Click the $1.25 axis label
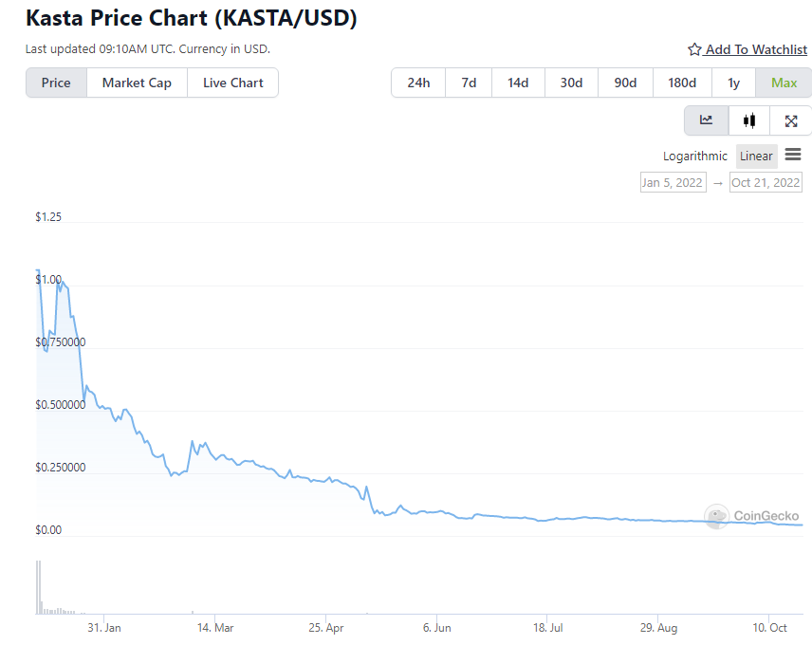This screenshot has height=645, width=812. 48,217
